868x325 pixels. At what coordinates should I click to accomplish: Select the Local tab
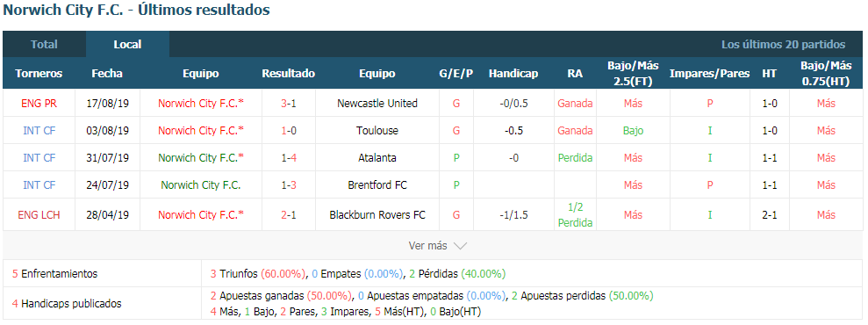[127, 44]
